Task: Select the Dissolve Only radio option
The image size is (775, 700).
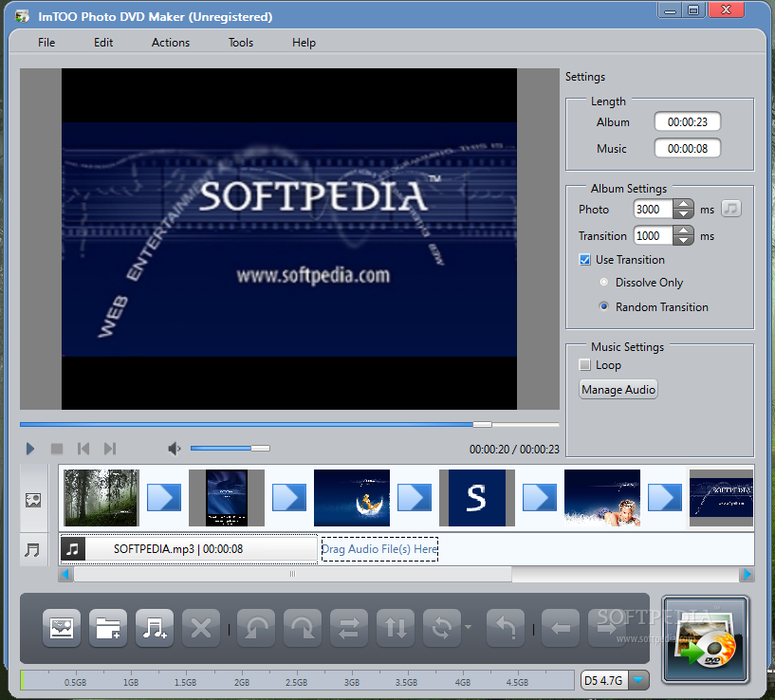Action: coord(603,283)
